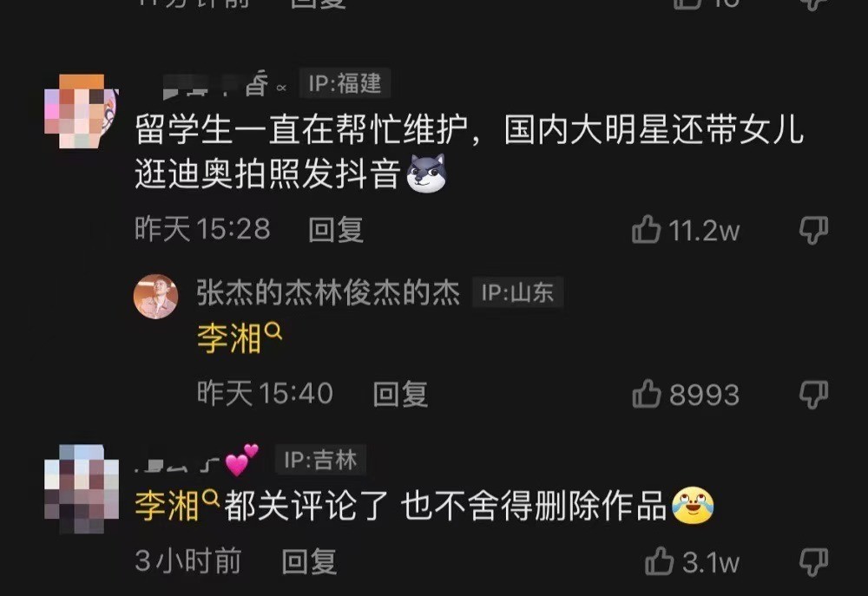This screenshot has width=868, height=596.
Task: Tap the IP:山东 location tag
Action: 517,291
